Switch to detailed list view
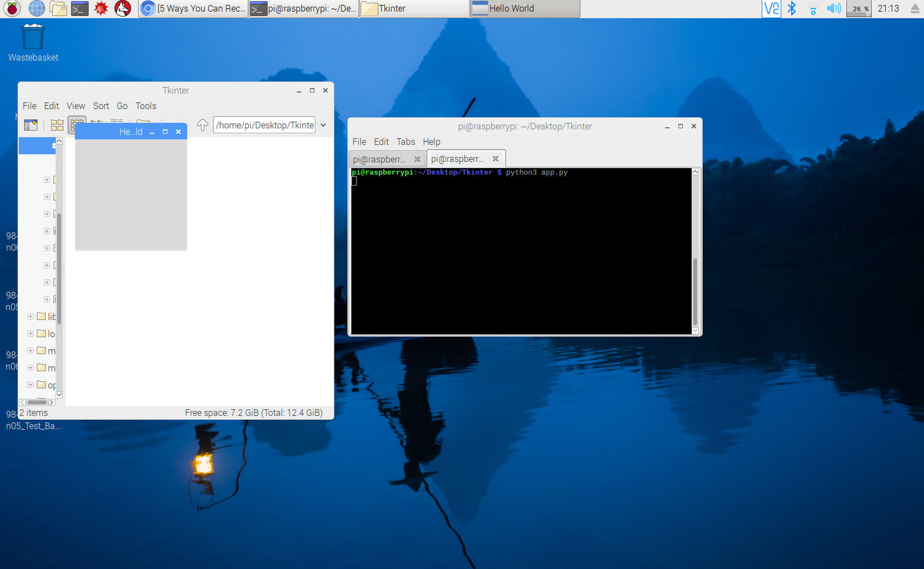 click(x=117, y=121)
